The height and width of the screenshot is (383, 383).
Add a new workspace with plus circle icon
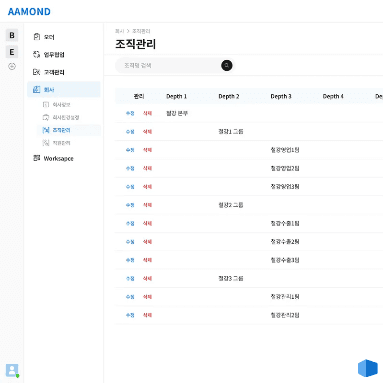pos(12,66)
